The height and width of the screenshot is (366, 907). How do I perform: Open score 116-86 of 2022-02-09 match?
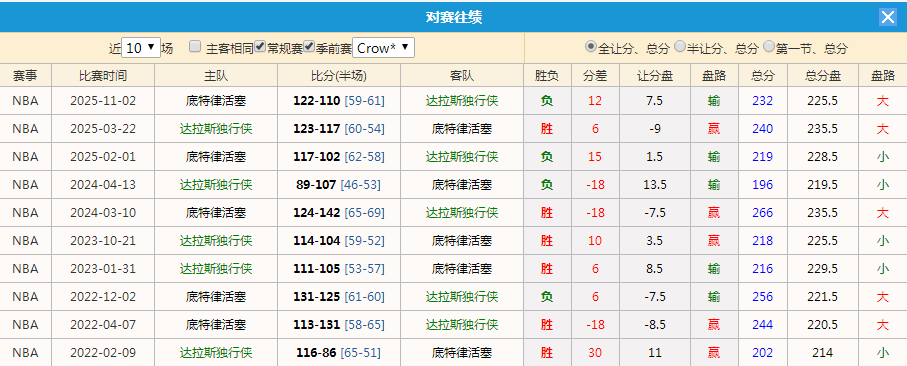pyautogui.click(x=316, y=352)
